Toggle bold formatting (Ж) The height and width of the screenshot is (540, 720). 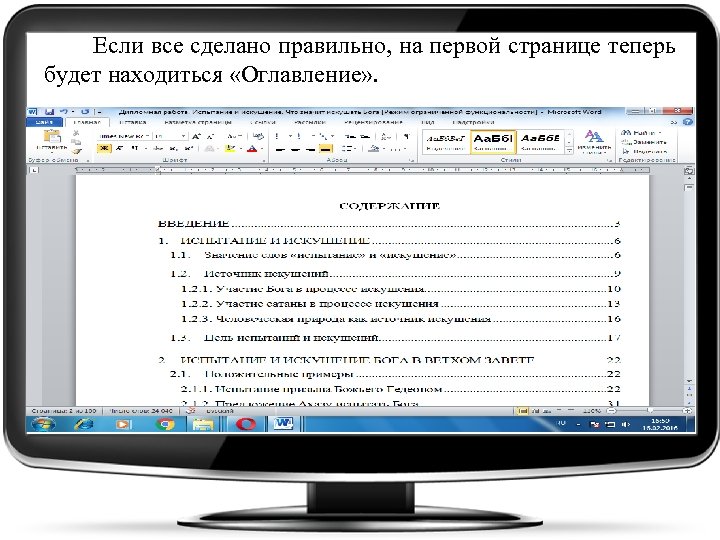coord(104,148)
